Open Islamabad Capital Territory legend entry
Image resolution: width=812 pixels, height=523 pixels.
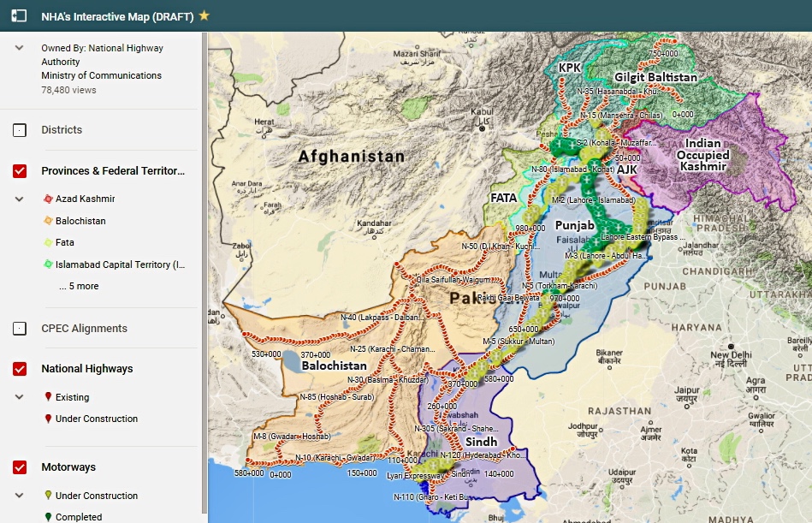120,264
